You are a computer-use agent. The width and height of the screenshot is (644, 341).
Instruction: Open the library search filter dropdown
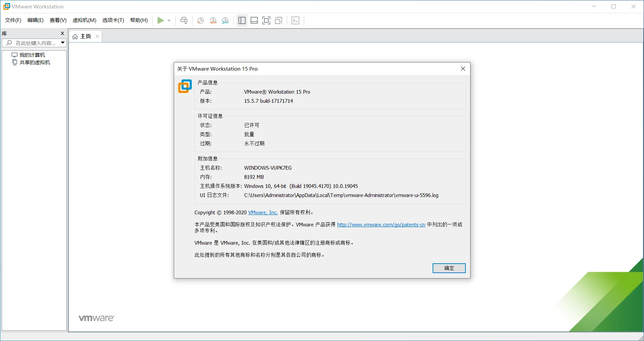pyautogui.click(x=63, y=43)
